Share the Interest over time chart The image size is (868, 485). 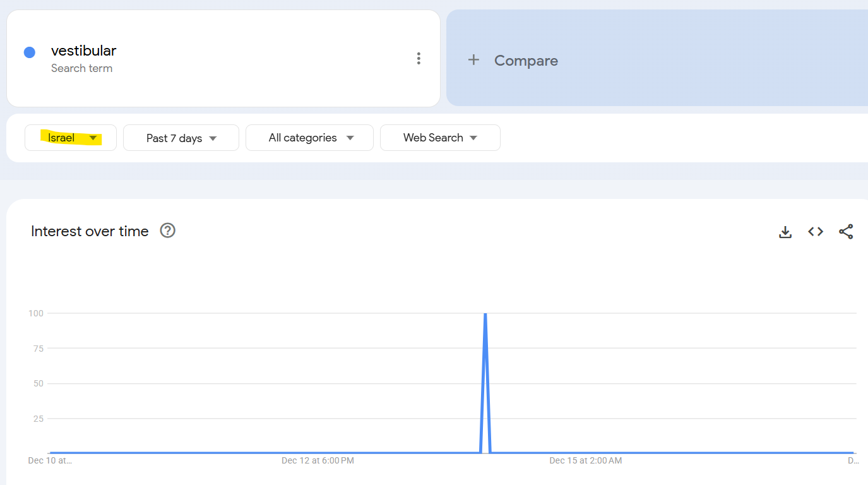(846, 232)
